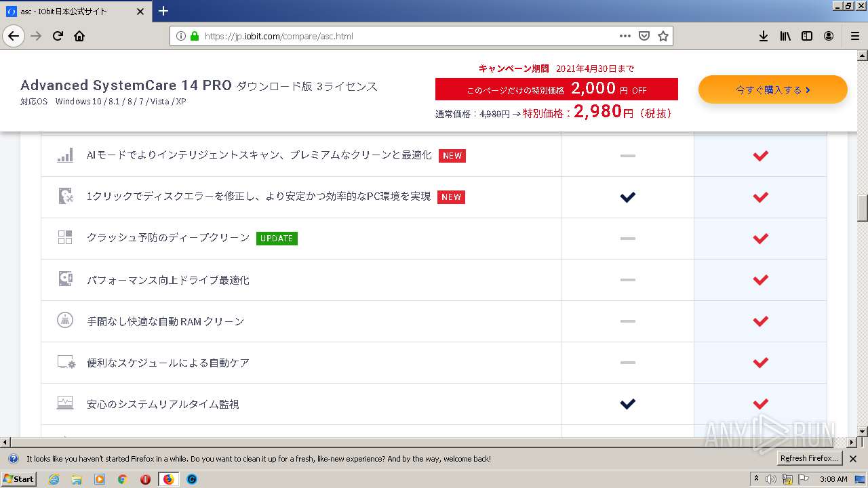The height and width of the screenshot is (488, 868).
Task: Click the scroll right arrow
Action: (852, 442)
